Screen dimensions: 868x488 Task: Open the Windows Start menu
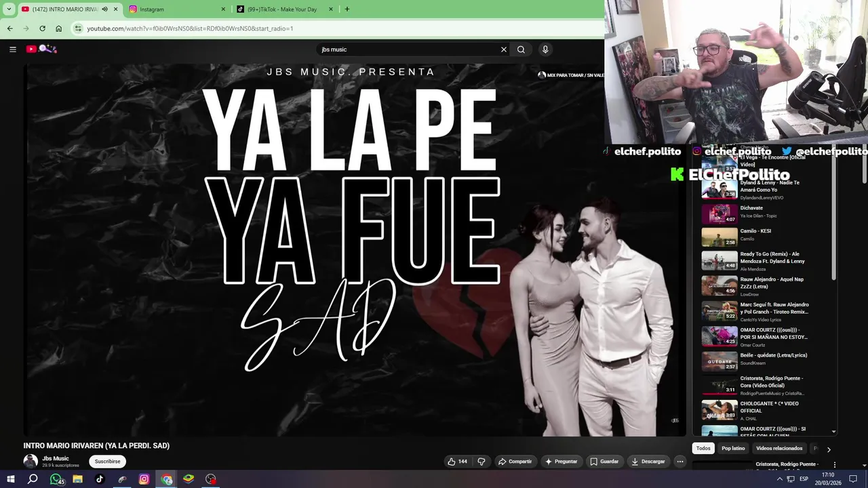pos(10,479)
